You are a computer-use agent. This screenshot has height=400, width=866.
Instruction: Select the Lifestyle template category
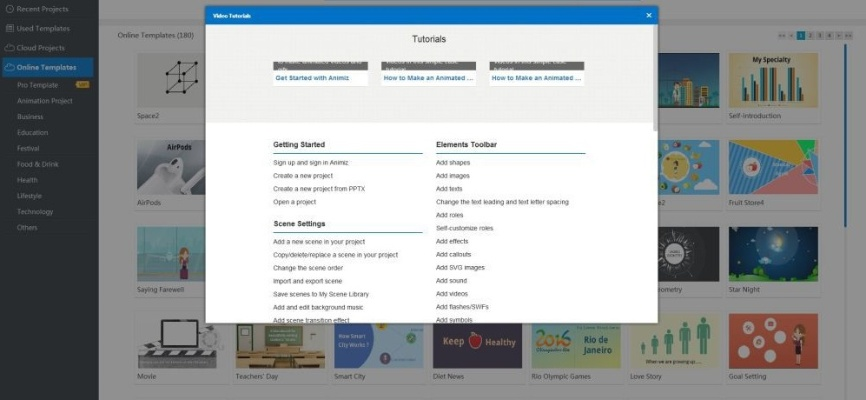[29, 196]
